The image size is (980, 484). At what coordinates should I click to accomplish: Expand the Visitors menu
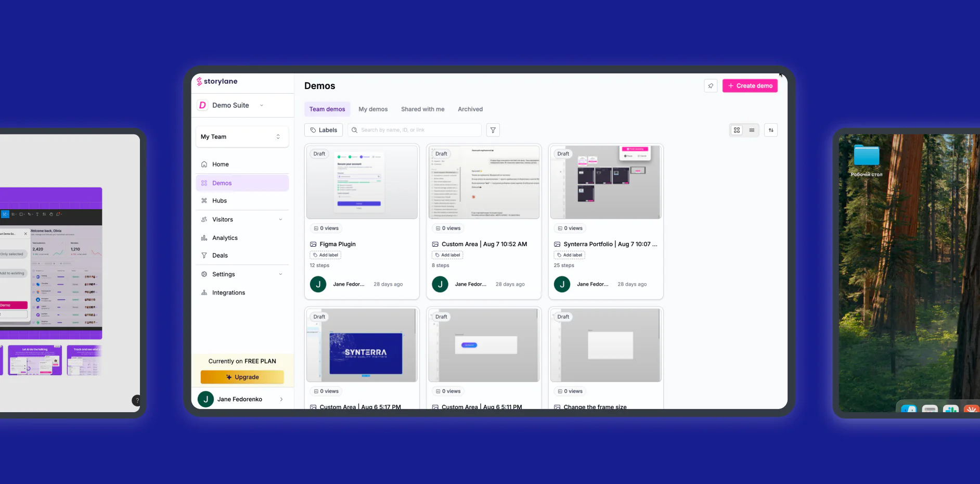click(242, 220)
